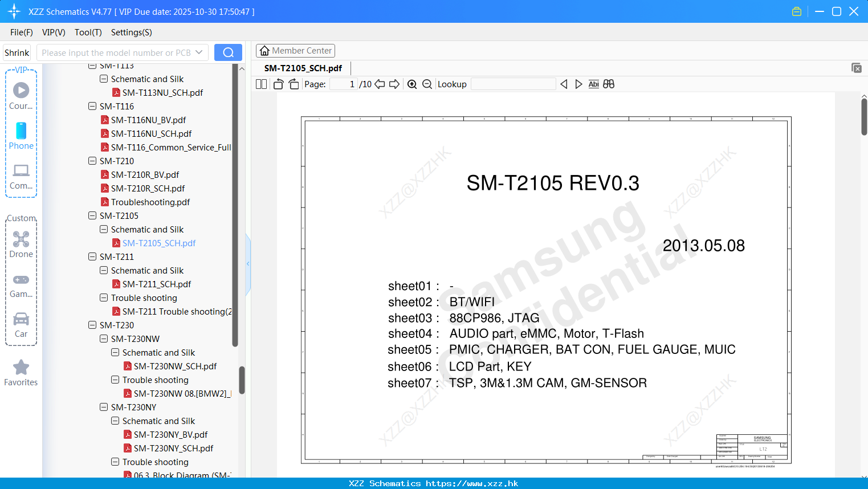Find previous lookup match arrow
The width and height of the screenshot is (868, 489).
564,84
